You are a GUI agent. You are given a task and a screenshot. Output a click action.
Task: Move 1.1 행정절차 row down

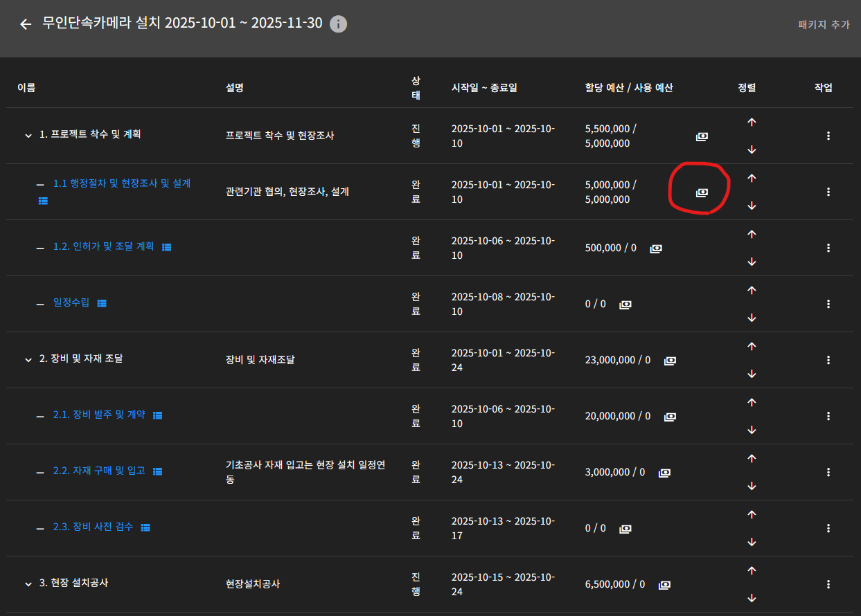click(x=752, y=206)
